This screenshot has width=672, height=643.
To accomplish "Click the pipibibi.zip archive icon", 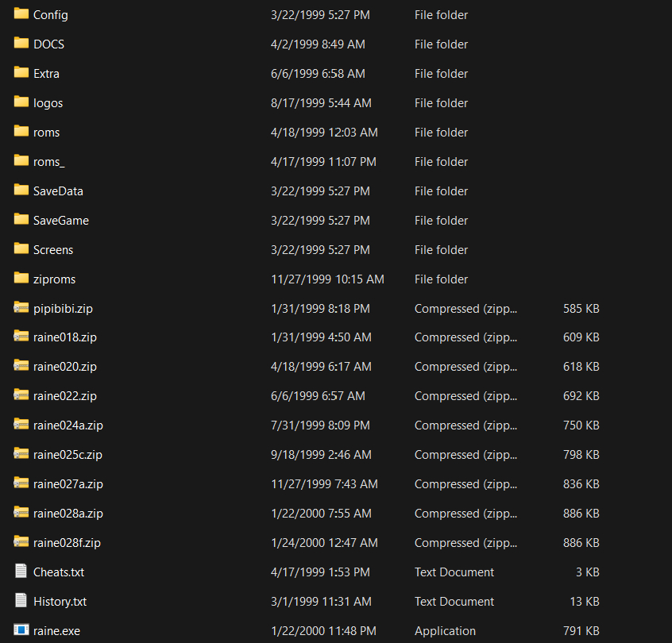I will coord(21,308).
